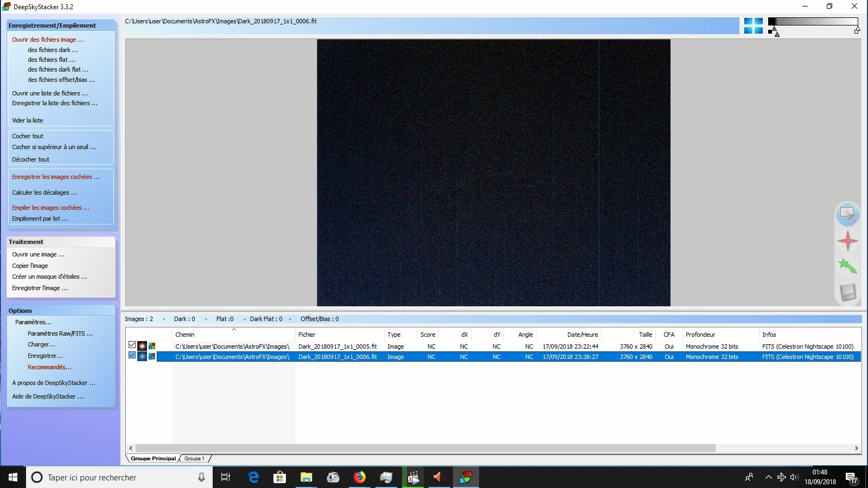Viewport: 868px width, 488px height.
Task: Open Microsoft Edge in the taskbar
Action: [253, 477]
